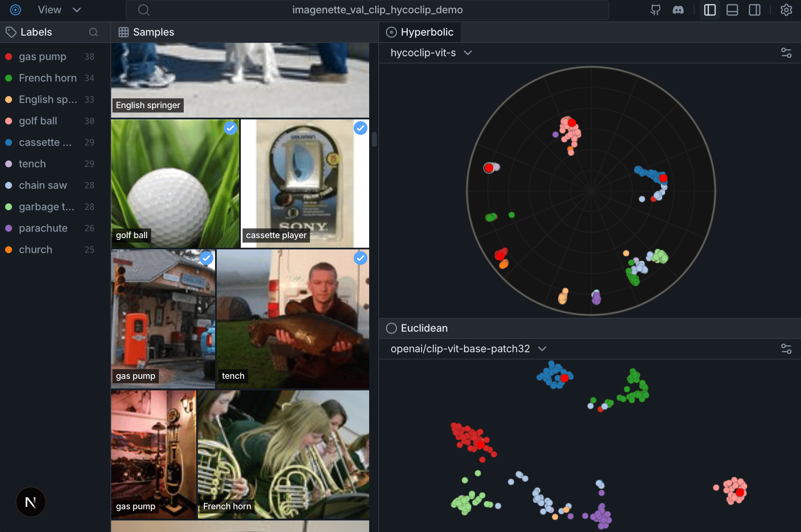Open the Discord community link
Screen dimensions: 801x532
pos(678,9)
